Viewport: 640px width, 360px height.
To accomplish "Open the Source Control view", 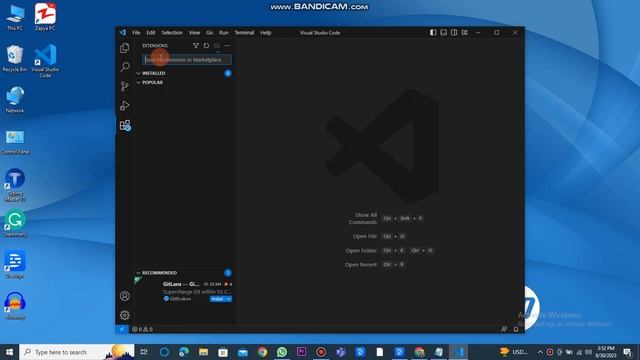I will [125, 86].
